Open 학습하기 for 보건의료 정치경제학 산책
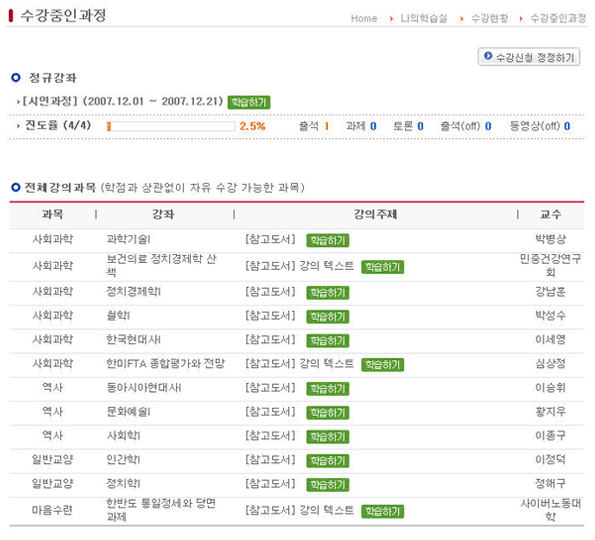 click(382, 267)
